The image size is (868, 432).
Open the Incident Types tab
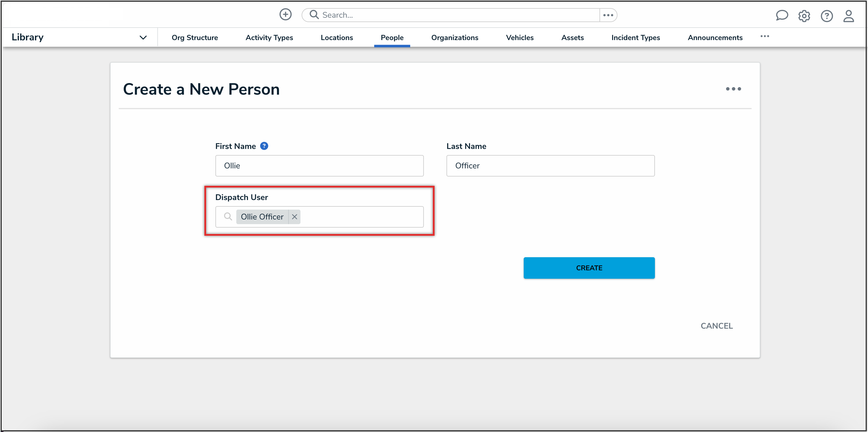click(x=635, y=37)
